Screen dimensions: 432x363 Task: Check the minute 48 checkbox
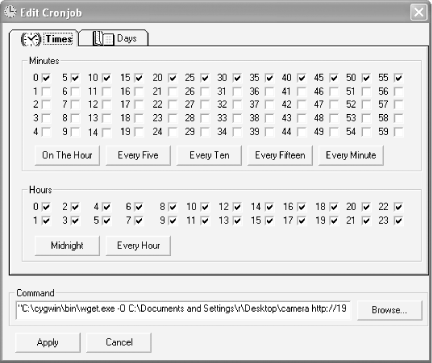coord(334,118)
